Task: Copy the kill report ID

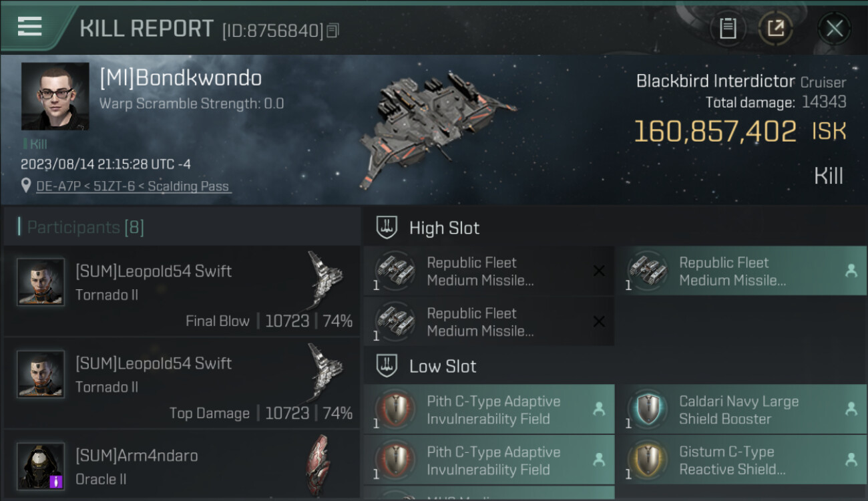Action: point(333,30)
